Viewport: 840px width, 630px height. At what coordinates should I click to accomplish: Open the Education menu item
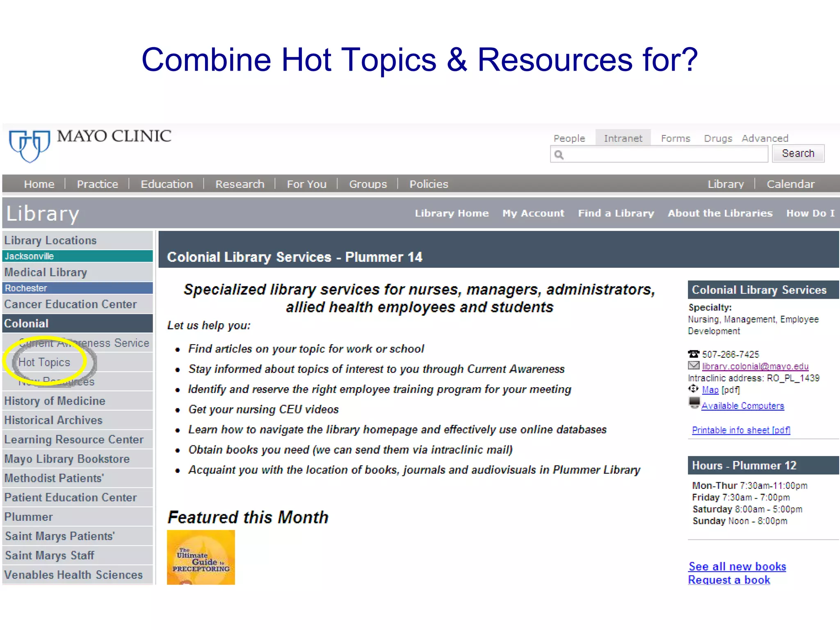pyautogui.click(x=167, y=184)
